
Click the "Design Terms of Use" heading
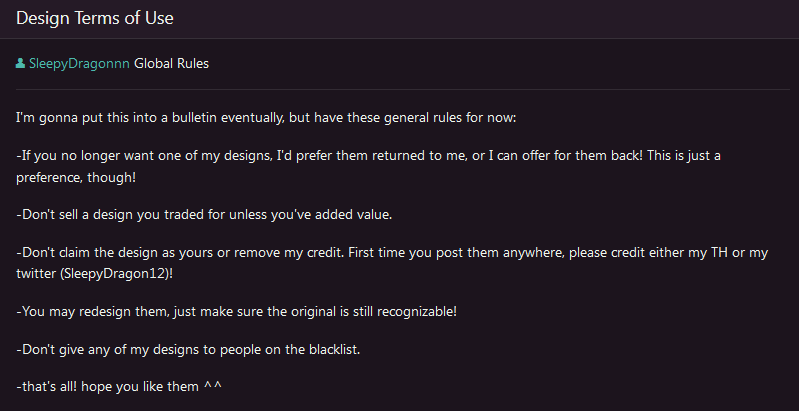point(92,18)
